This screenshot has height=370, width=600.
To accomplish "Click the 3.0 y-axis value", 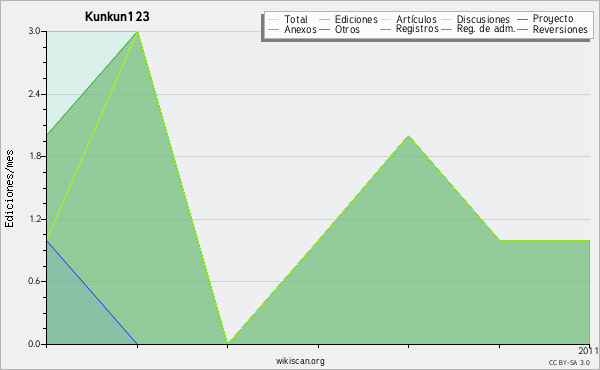I will [x=34, y=31].
